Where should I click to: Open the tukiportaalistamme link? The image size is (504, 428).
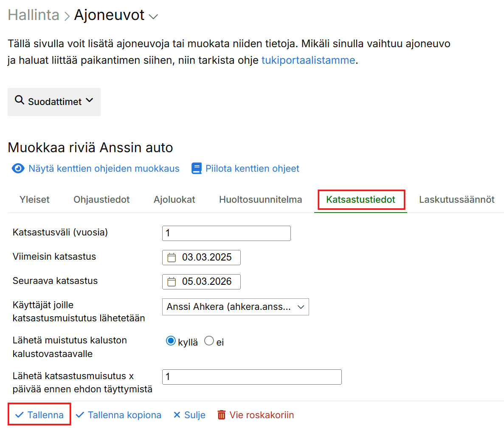coord(308,60)
